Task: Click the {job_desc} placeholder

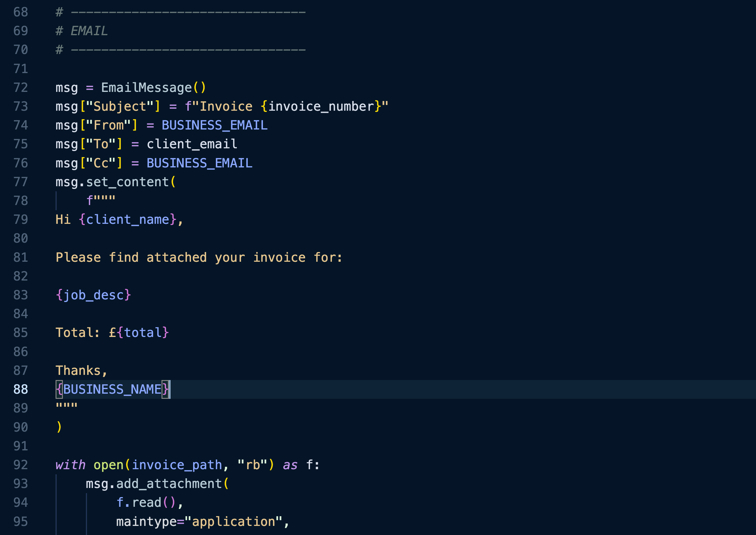Action: point(93,295)
